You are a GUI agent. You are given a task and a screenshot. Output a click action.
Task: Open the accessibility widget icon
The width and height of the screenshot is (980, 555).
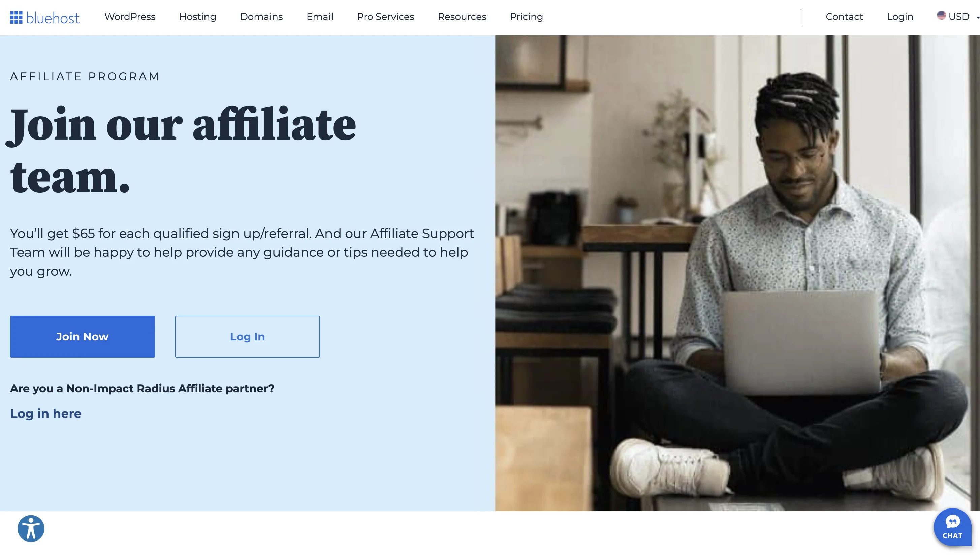(31, 528)
